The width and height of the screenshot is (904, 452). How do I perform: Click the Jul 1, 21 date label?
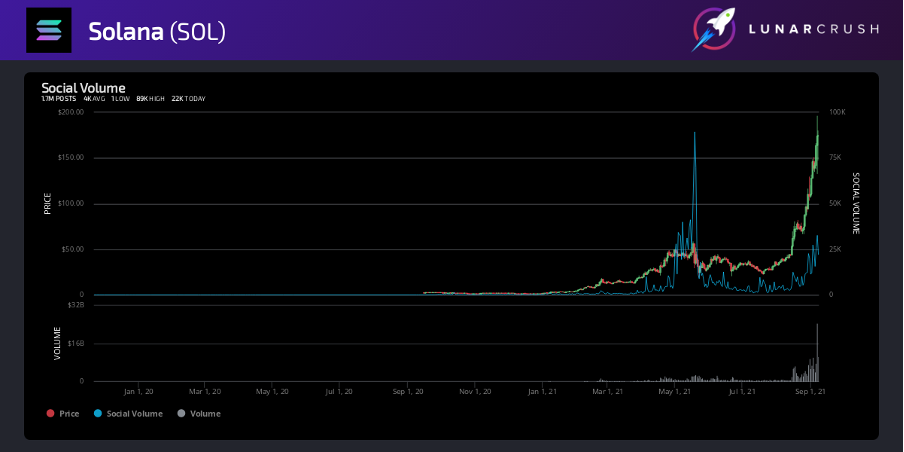pos(743,392)
